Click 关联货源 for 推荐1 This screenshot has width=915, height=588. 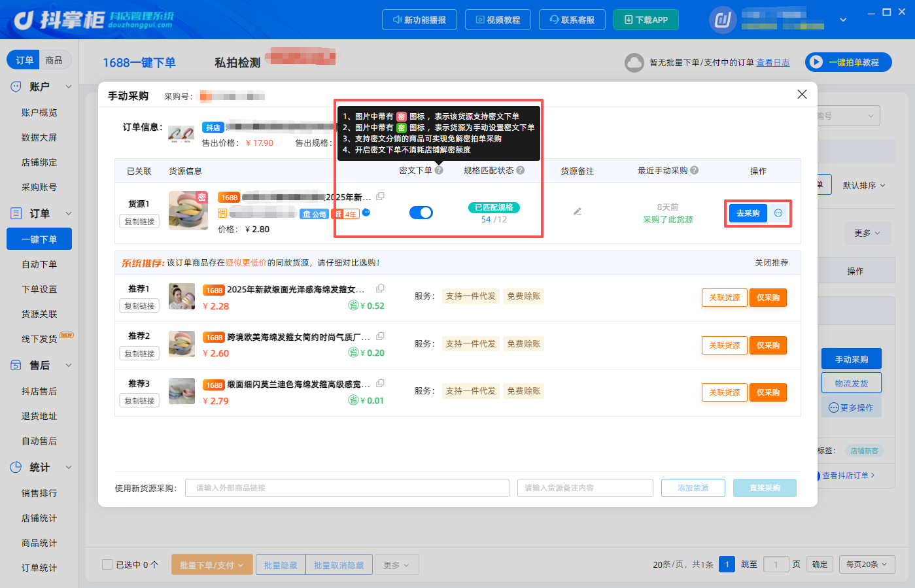tap(725, 298)
